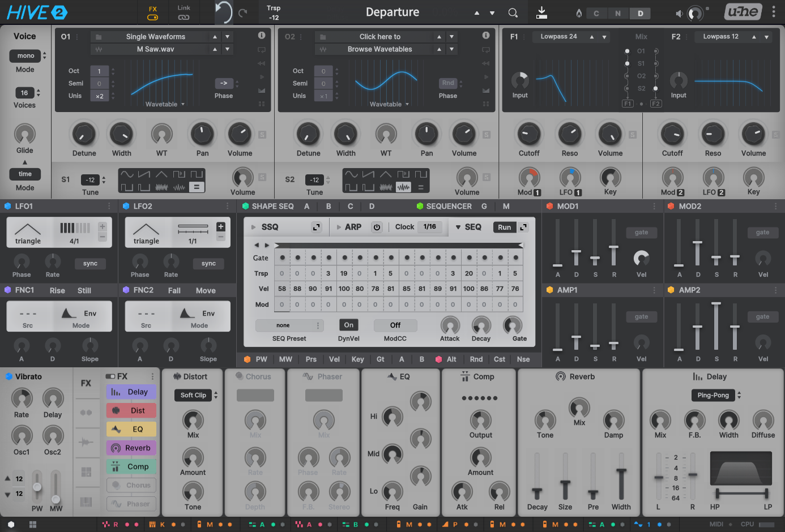Click the folder icon beside Single Waveforms
This screenshot has height=532, width=785.
pos(99,37)
